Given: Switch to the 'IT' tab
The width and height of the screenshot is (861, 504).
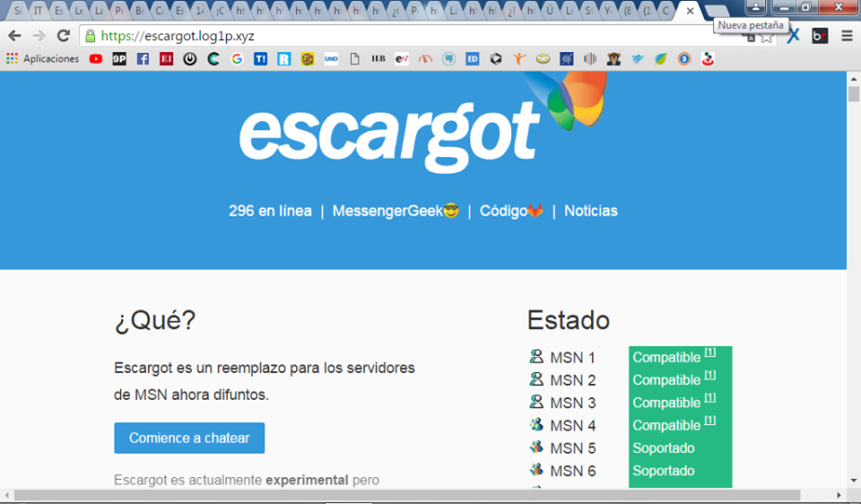Looking at the screenshot, I should [x=38, y=11].
